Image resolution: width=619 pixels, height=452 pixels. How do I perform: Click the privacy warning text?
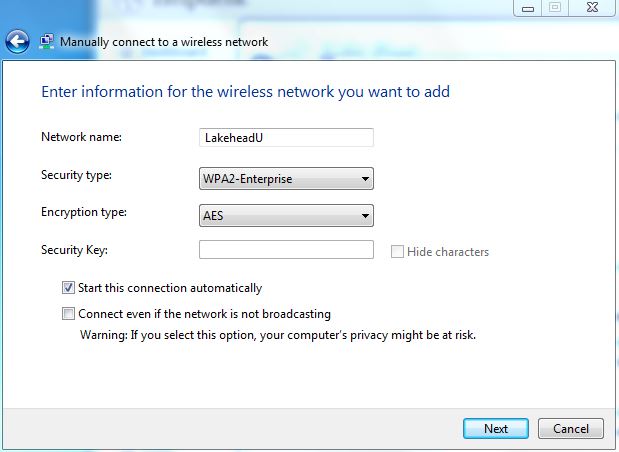click(277, 335)
